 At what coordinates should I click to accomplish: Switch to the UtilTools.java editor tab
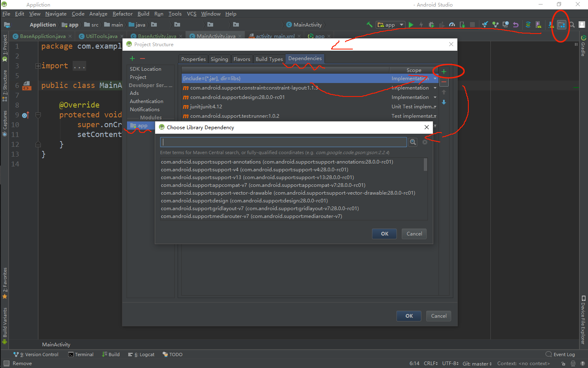coord(101,36)
